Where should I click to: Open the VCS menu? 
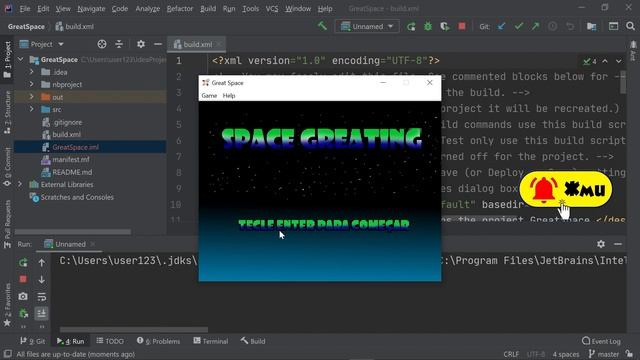coord(272,9)
